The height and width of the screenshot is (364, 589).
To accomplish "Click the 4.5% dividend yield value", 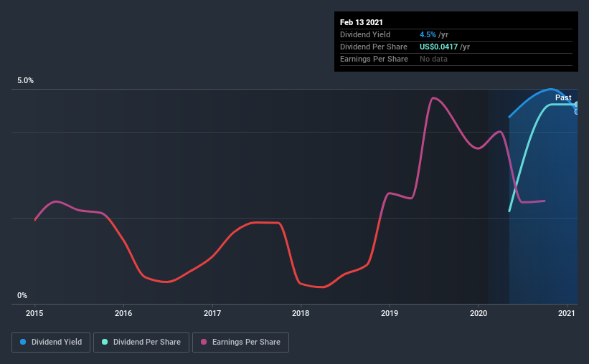I will click(428, 34).
